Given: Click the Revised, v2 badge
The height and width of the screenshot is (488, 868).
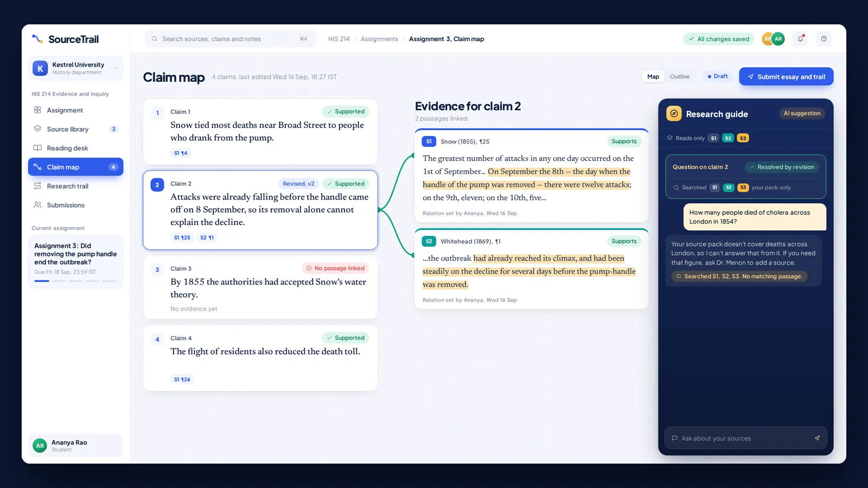Looking at the screenshot, I should [x=298, y=184].
